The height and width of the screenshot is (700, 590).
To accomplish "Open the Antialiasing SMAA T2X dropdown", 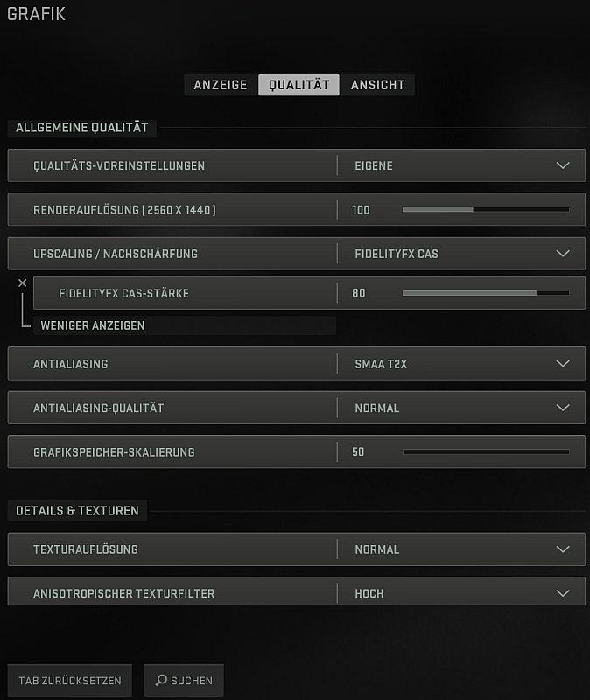I will click(563, 364).
